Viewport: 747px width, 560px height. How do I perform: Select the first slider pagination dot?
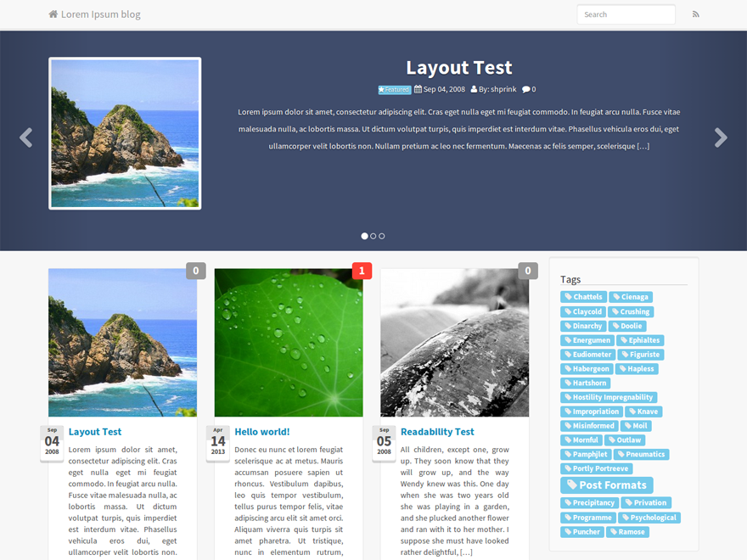[x=365, y=236]
